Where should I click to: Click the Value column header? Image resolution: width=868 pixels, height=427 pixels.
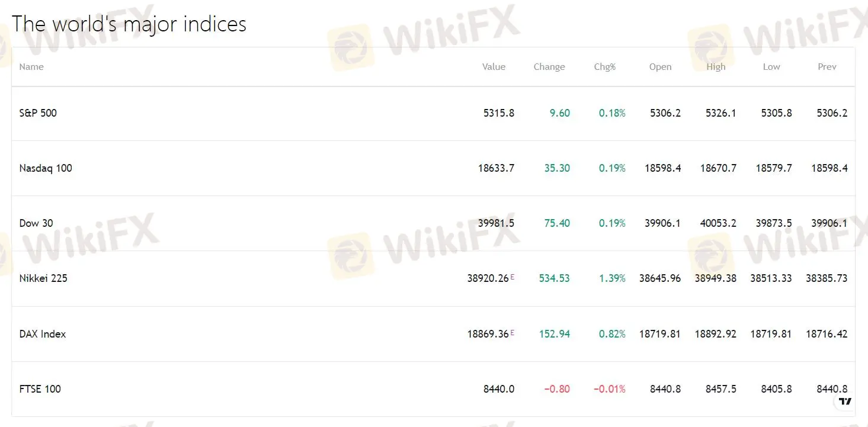[x=494, y=67]
